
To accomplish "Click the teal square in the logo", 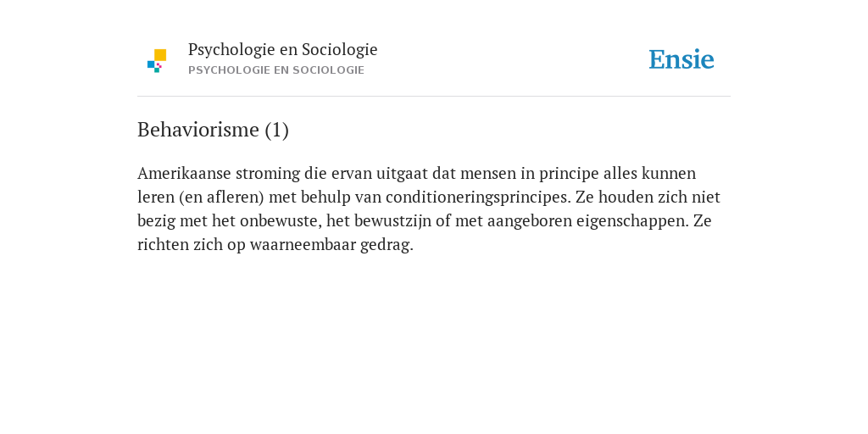I will pyautogui.click(x=157, y=70).
